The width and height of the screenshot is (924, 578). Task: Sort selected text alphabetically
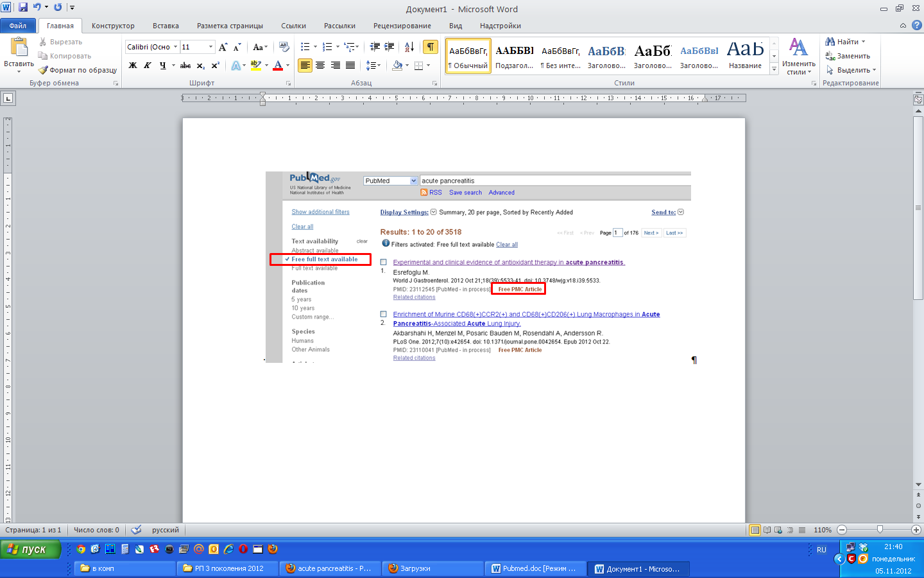409,47
